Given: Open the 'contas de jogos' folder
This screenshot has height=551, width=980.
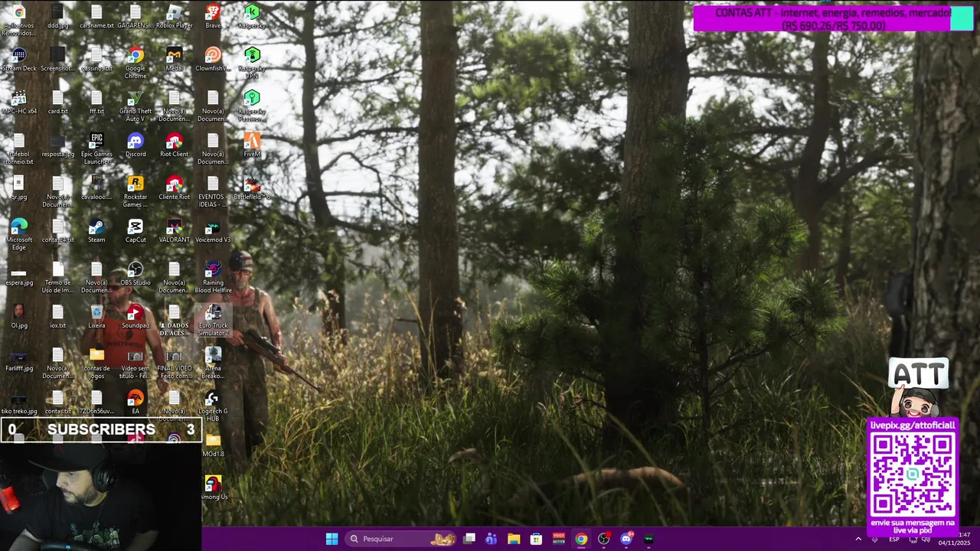Looking at the screenshot, I should 96,363.
